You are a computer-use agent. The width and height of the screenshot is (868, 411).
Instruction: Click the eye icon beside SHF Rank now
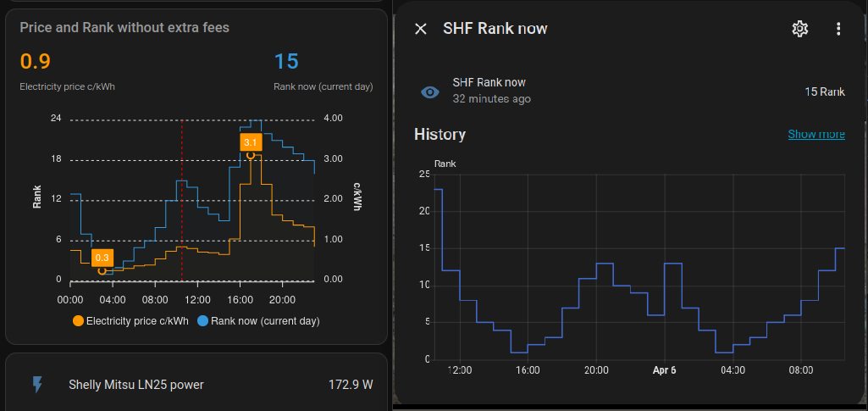[x=430, y=92]
